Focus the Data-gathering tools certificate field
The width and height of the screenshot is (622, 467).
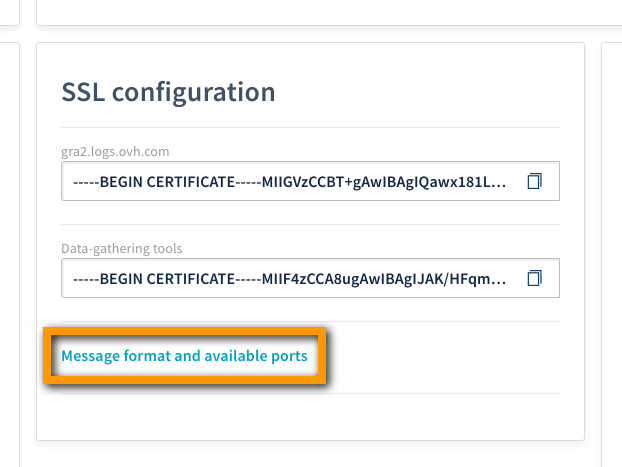[x=290, y=277]
